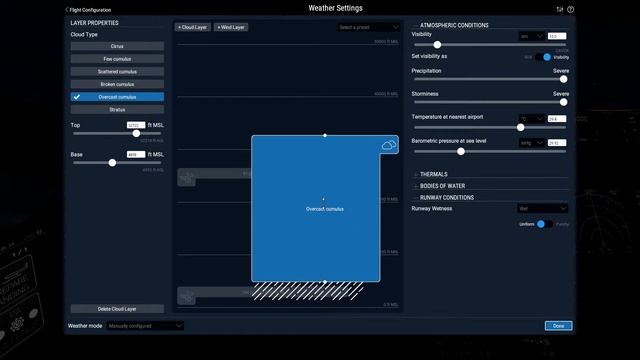This screenshot has height=360, width=640.
Task: Click the Base altitude input field
Action: pos(136,154)
